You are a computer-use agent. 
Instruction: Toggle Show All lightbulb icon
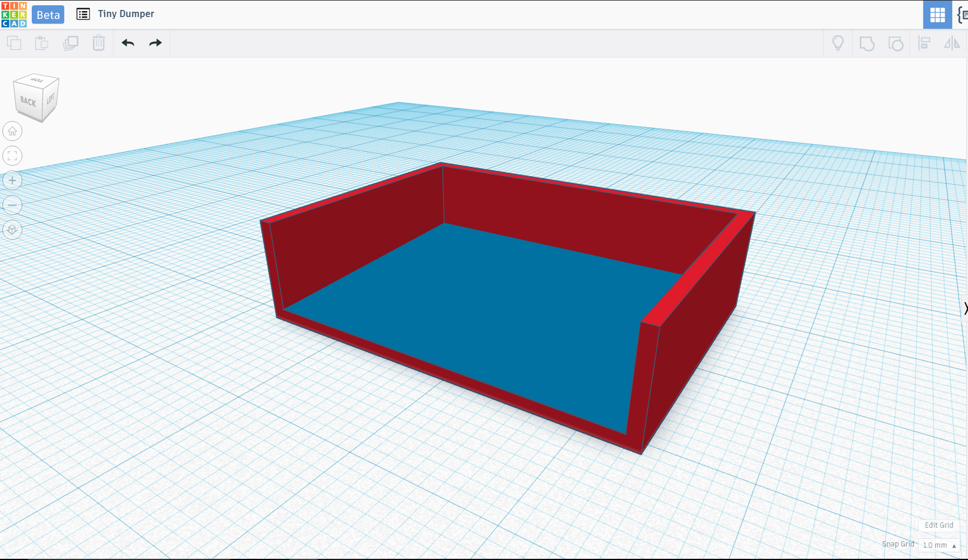pyautogui.click(x=838, y=43)
